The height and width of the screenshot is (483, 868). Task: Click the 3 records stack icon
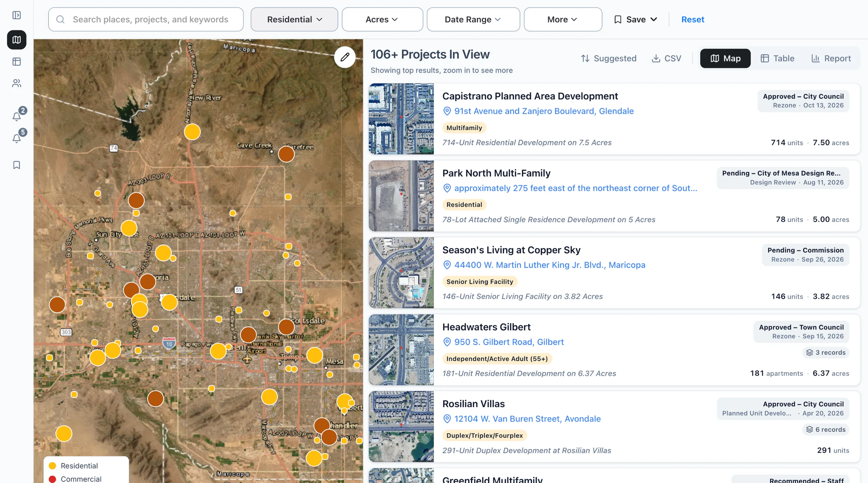click(x=809, y=352)
